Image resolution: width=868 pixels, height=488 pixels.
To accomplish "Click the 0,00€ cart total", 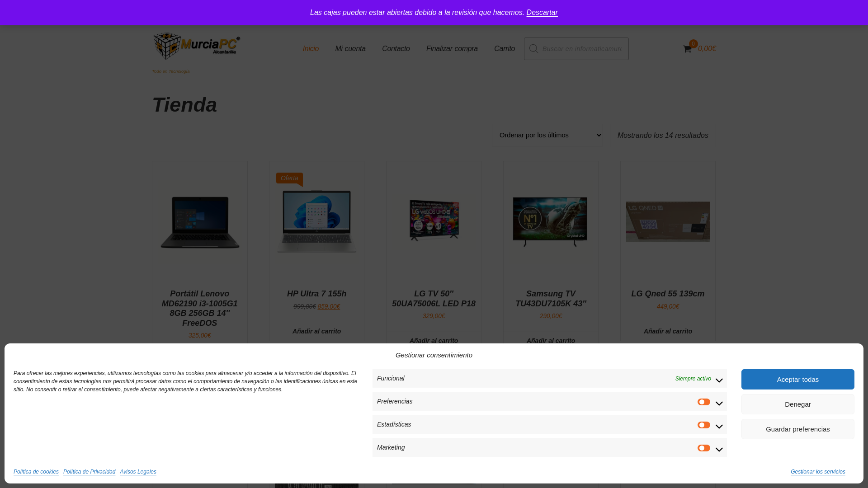I will 707,49.
